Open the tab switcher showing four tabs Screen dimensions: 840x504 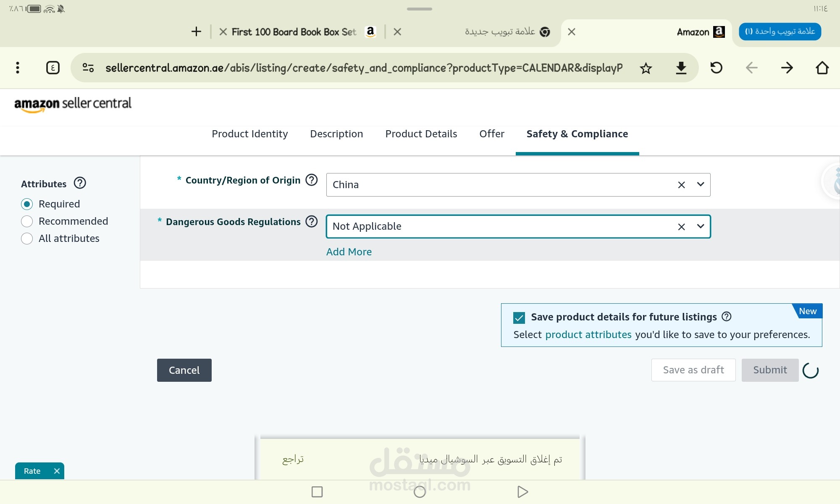(52, 68)
